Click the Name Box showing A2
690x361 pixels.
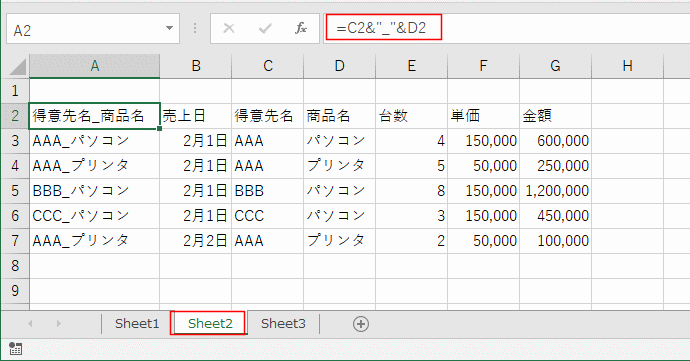tap(93, 29)
